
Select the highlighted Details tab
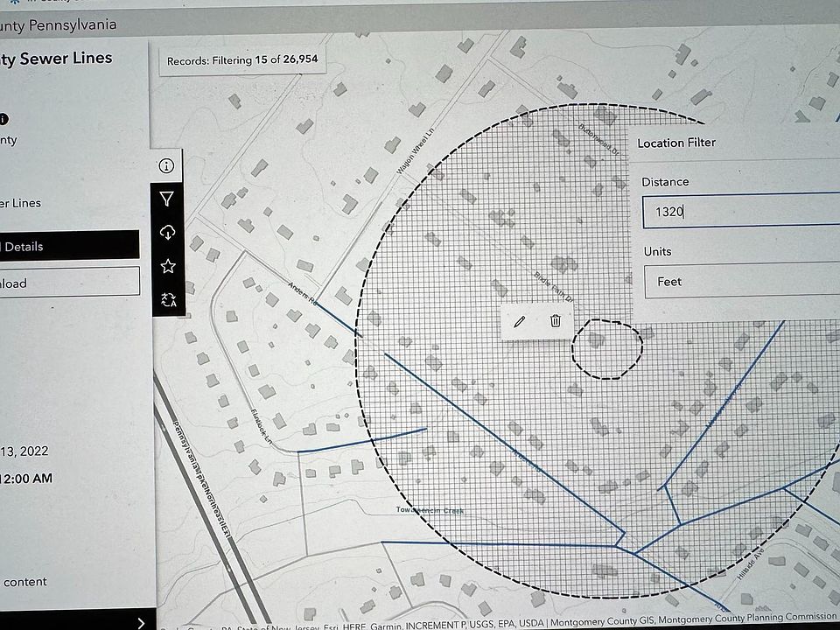tap(68, 246)
